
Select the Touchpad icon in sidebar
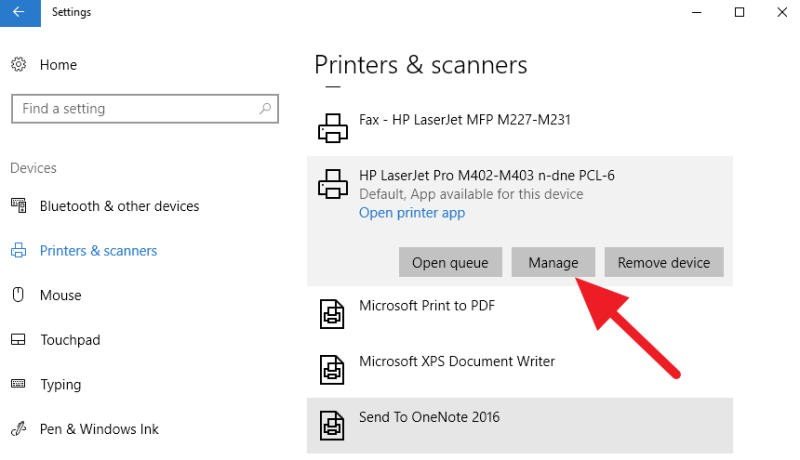(18, 340)
